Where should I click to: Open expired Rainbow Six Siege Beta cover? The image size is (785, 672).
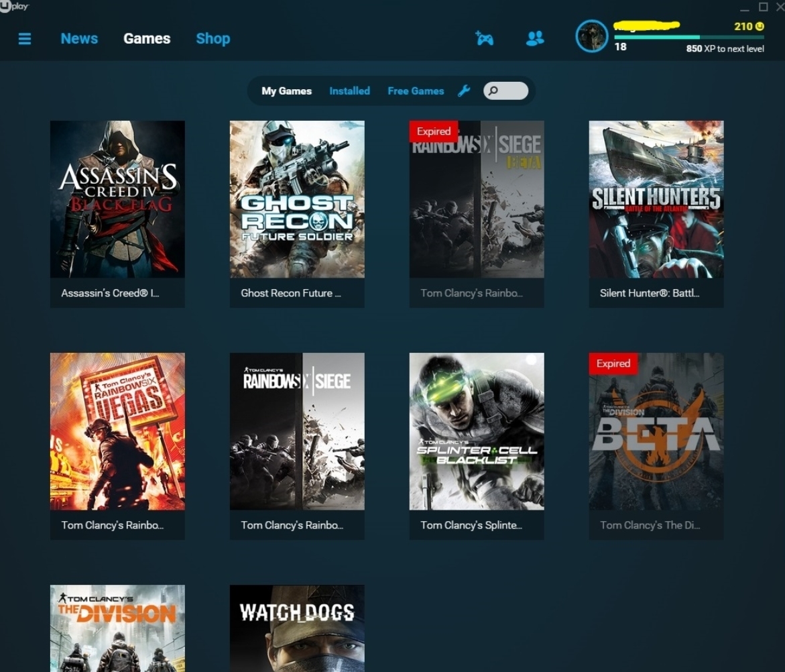pyautogui.click(x=477, y=199)
